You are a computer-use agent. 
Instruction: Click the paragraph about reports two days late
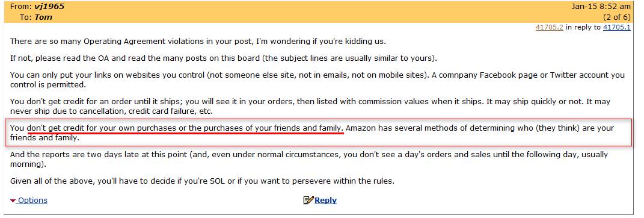point(309,159)
